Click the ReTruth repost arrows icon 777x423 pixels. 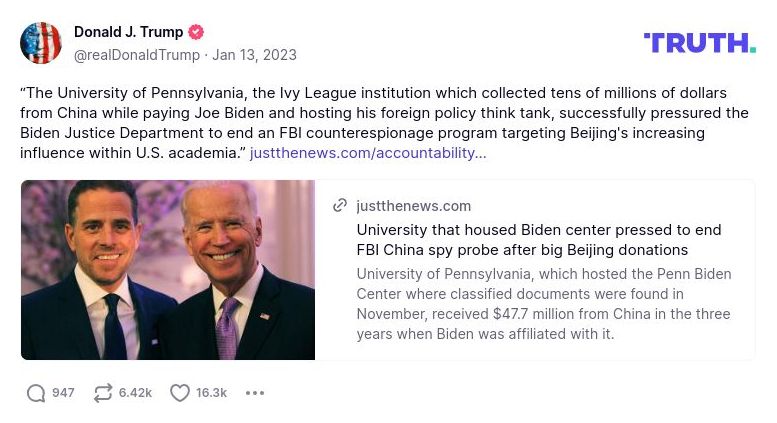[x=103, y=393]
